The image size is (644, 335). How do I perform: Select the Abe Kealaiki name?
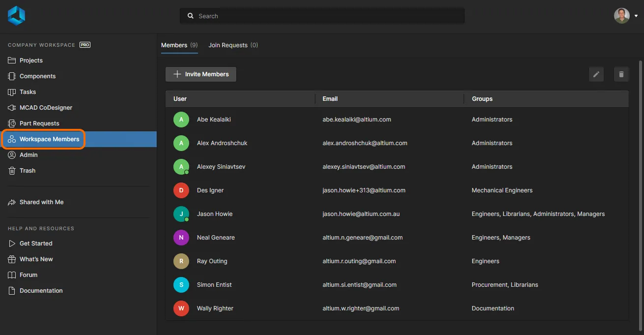click(x=214, y=120)
